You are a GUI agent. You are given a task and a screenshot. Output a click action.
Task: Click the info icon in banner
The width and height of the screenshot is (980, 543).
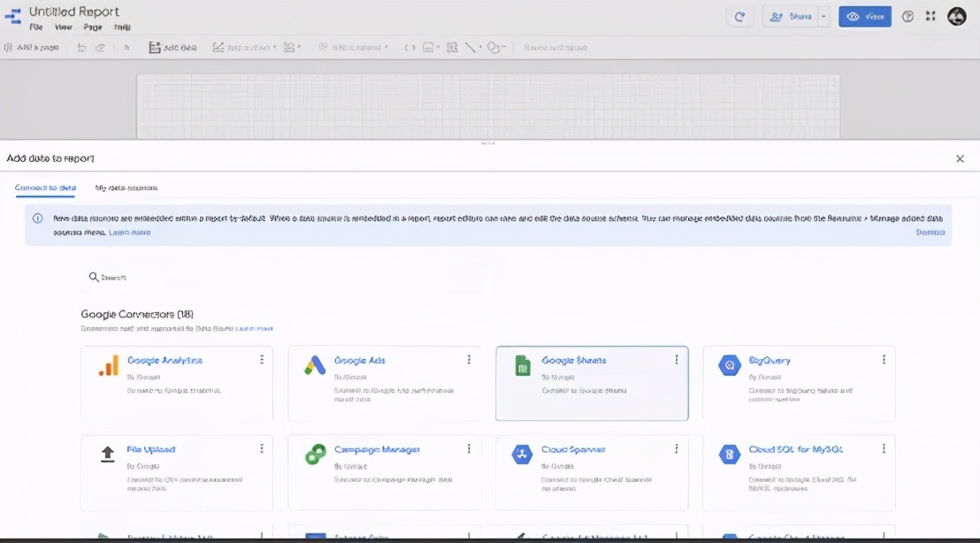[x=37, y=218]
